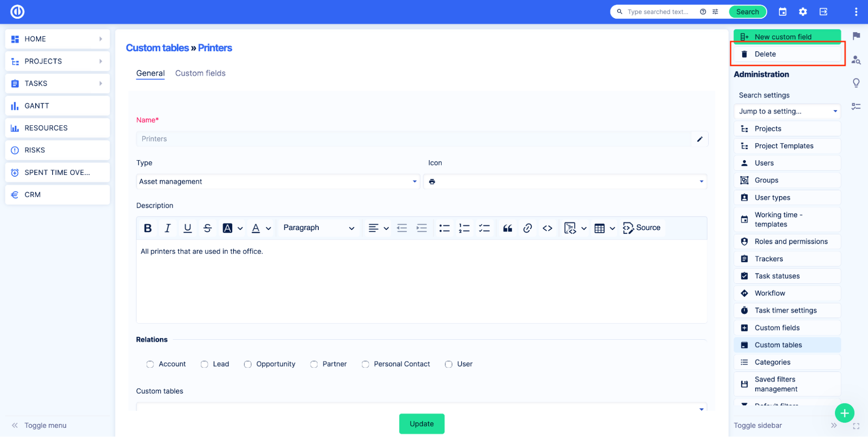
Task: Click the green plus floating button
Action: click(844, 413)
